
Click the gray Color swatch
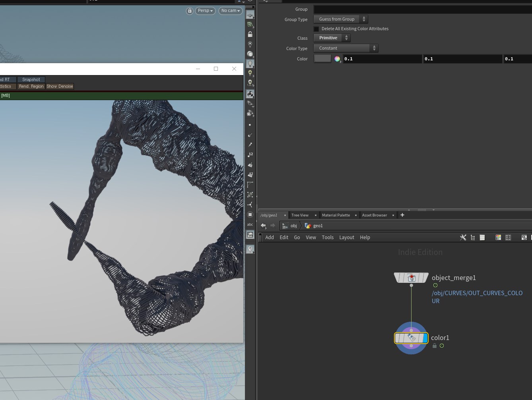tap(322, 59)
